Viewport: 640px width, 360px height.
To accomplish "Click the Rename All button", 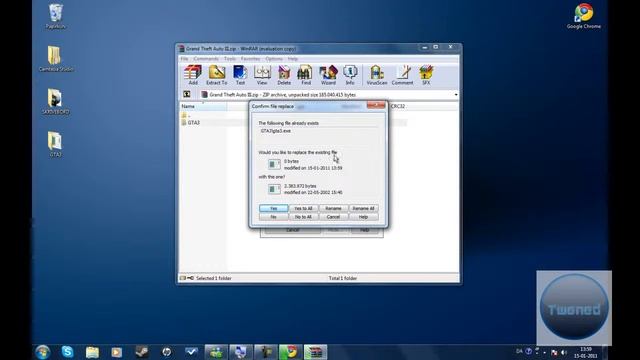I will pos(363,208).
